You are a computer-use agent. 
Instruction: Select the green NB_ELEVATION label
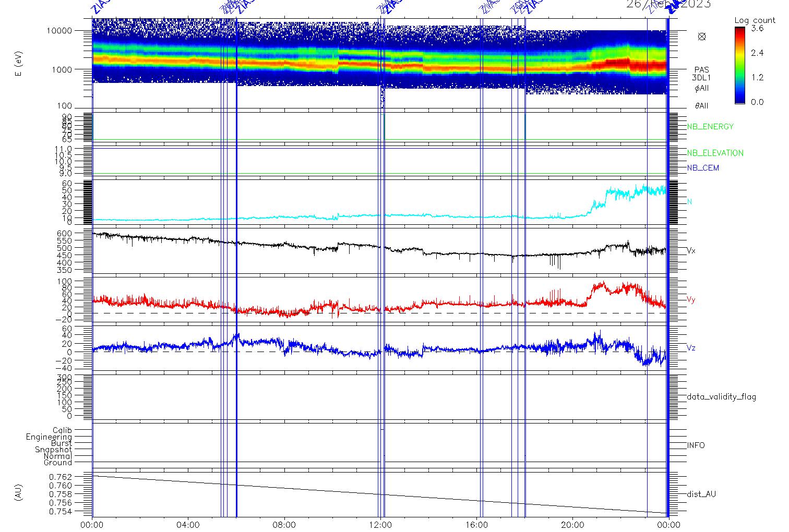(715, 153)
